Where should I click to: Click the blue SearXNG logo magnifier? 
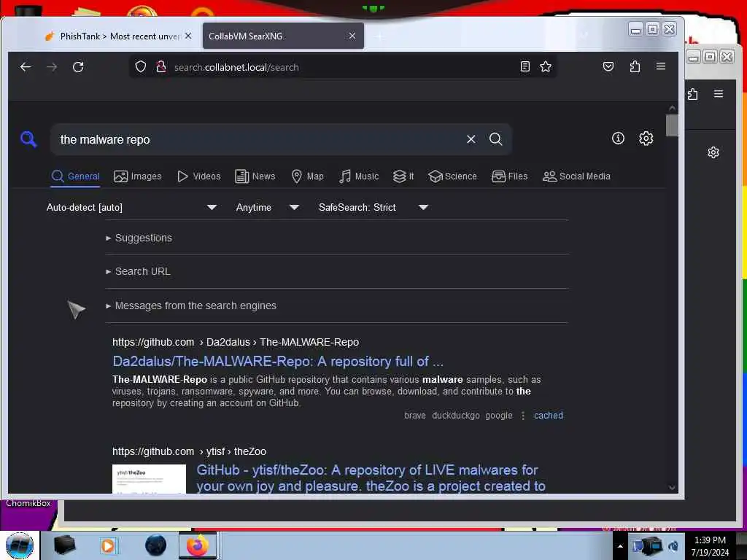point(28,139)
